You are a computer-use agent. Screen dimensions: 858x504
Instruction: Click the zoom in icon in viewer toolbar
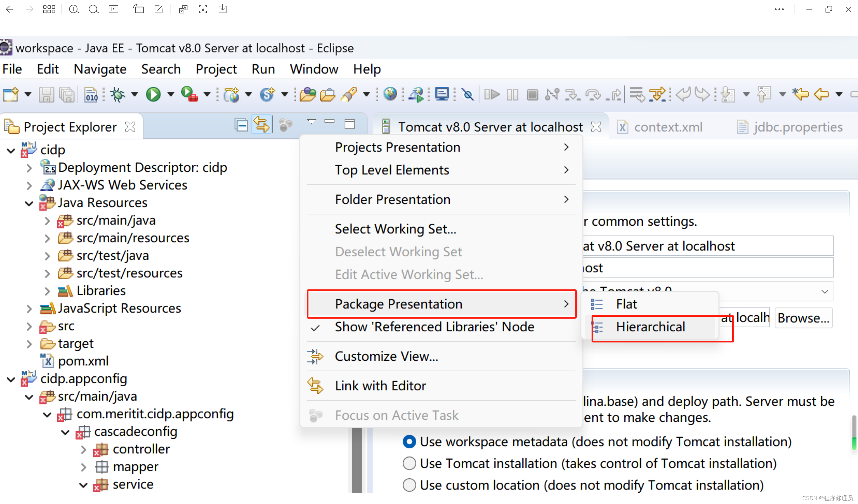(x=74, y=9)
